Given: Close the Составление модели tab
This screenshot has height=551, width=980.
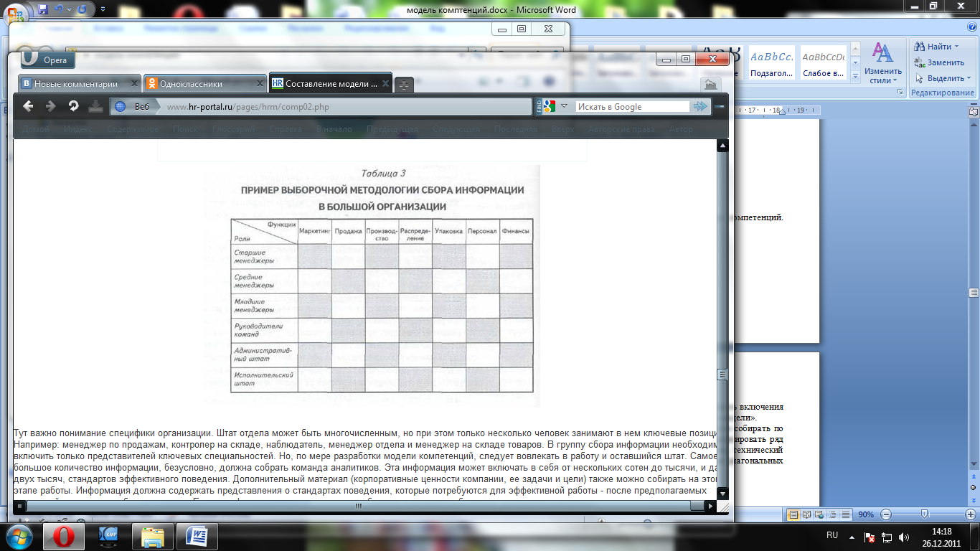Looking at the screenshot, I should [385, 84].
